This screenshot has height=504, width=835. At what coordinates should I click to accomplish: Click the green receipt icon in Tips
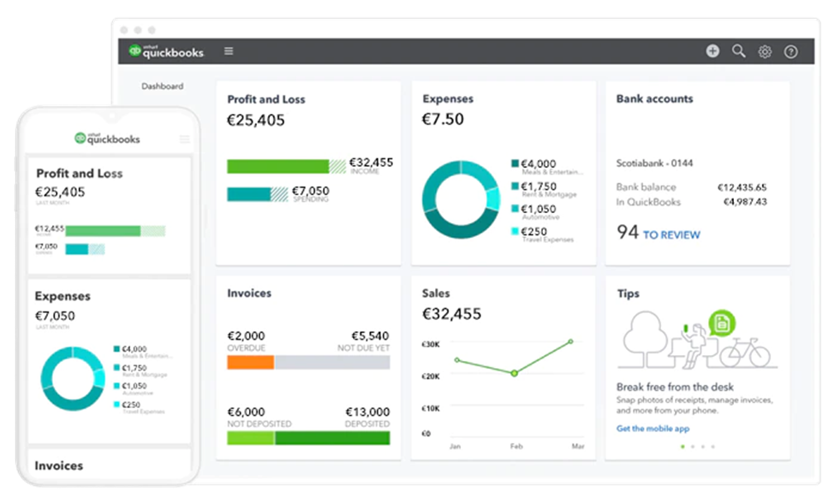[722, 323]
